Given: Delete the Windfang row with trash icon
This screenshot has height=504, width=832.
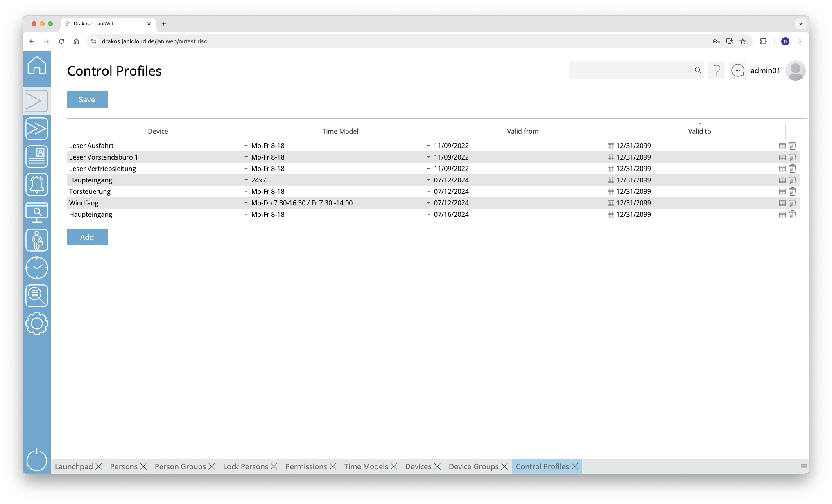Looking at the screenshot, I should click(x=793, y=203).
